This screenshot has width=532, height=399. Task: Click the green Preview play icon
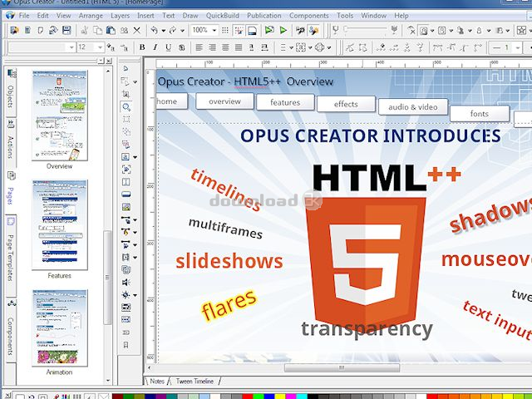pos(283,31)
